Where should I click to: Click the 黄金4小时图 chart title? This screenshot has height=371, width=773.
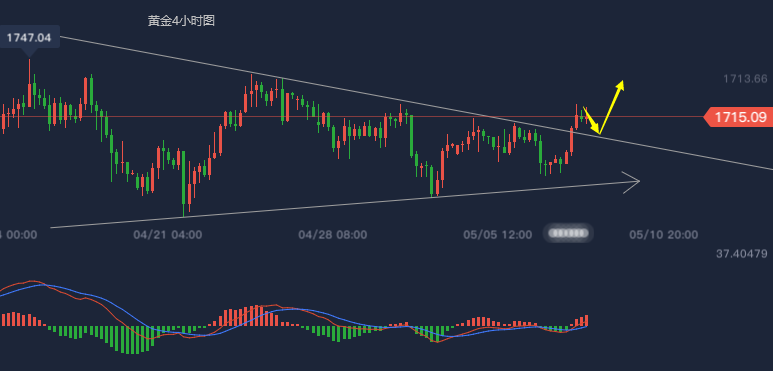pyautogui.click(x=181, y=21)
